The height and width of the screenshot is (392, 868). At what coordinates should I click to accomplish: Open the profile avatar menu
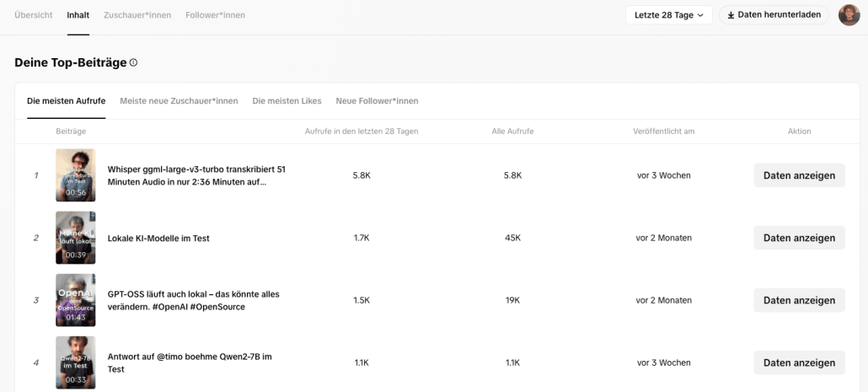pyautogui.click(x=849, y=15)
